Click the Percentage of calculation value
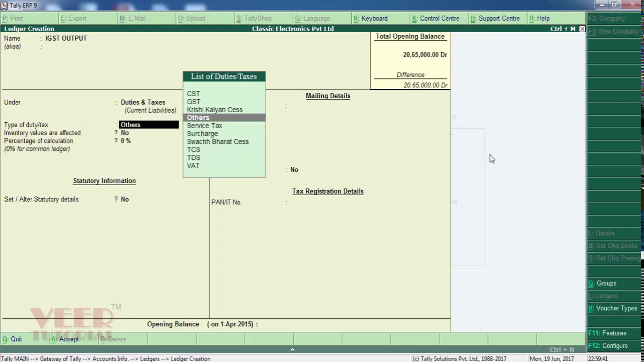This screenshot has height=362, width=644. [x=126, y=141]
